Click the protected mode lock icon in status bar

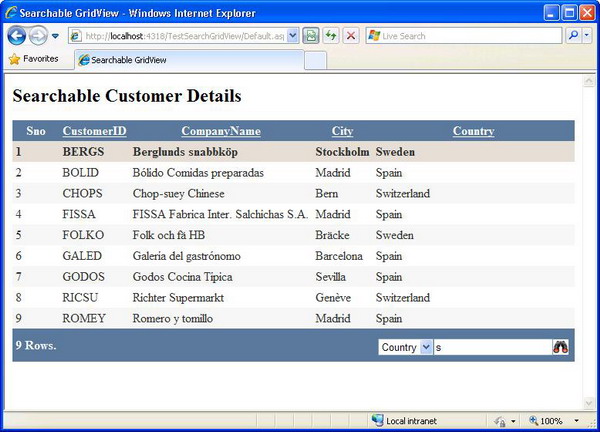[x=499, y=421]
